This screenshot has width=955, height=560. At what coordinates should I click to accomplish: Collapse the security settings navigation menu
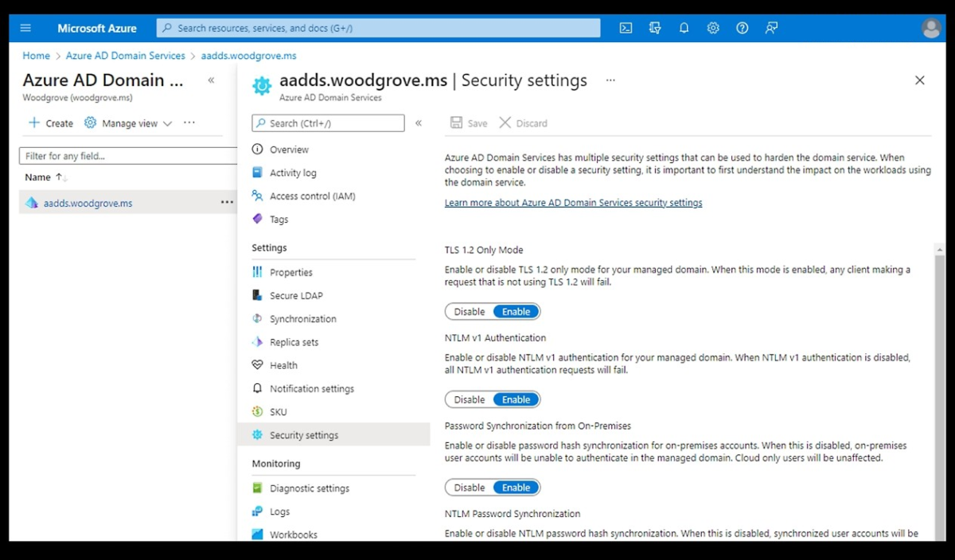pyautogui.click(x=419, y=122)
